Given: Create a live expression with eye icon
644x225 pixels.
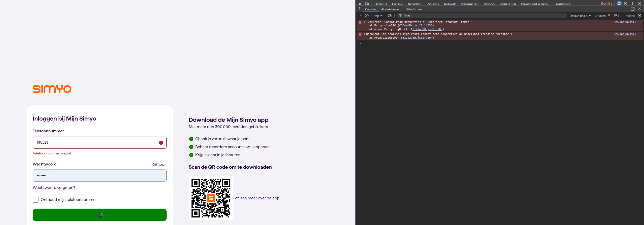Looking at the screenshot, I should click(x=390, y=16).
